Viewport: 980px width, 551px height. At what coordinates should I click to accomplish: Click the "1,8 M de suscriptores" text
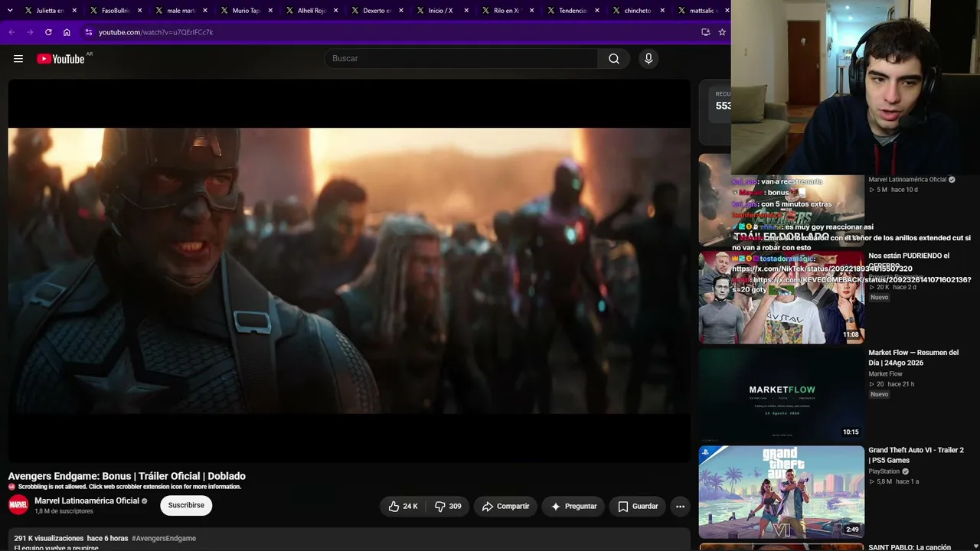(64, 511)
